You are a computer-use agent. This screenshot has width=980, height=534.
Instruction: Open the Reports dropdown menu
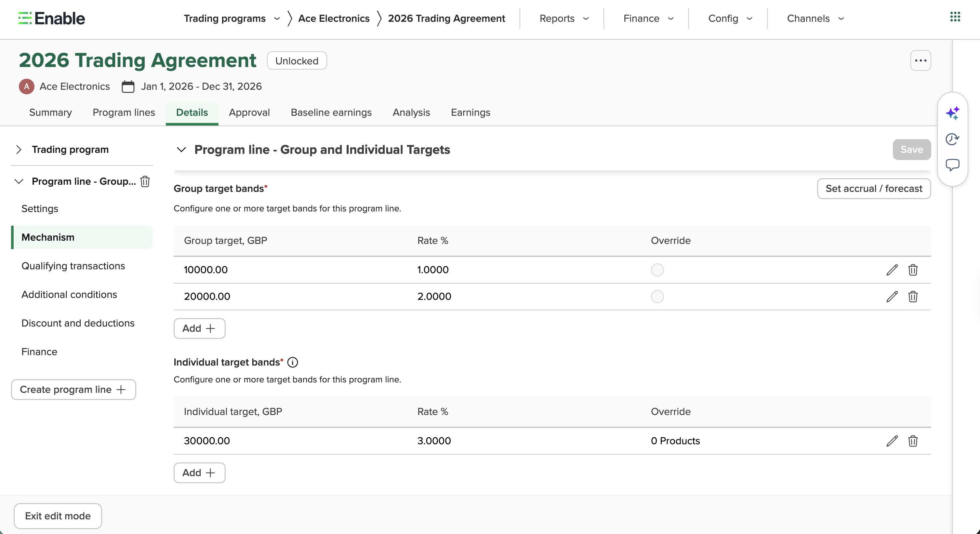click(564, 18)
